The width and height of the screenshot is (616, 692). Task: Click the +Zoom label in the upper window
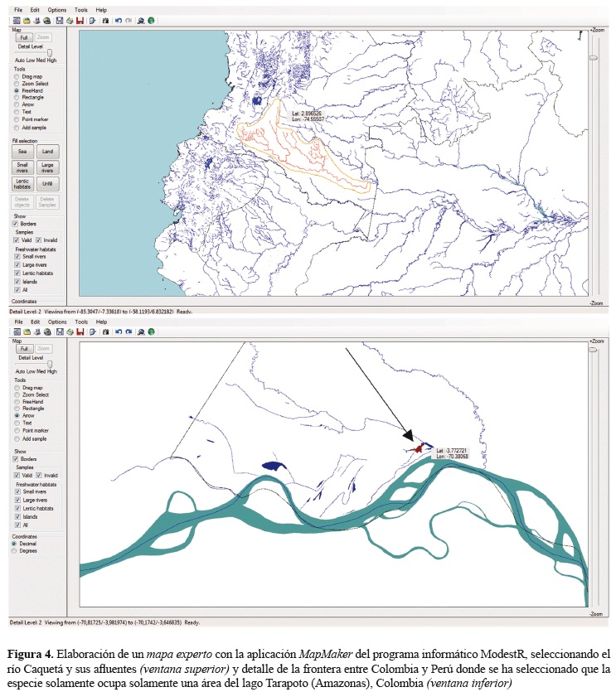pyautogui.click(x=596, y=30)
